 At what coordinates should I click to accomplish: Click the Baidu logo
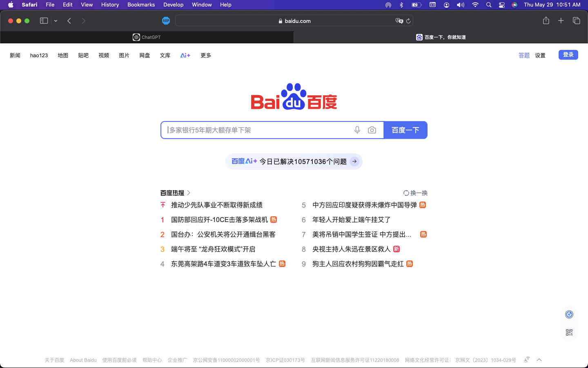point(294,96)
